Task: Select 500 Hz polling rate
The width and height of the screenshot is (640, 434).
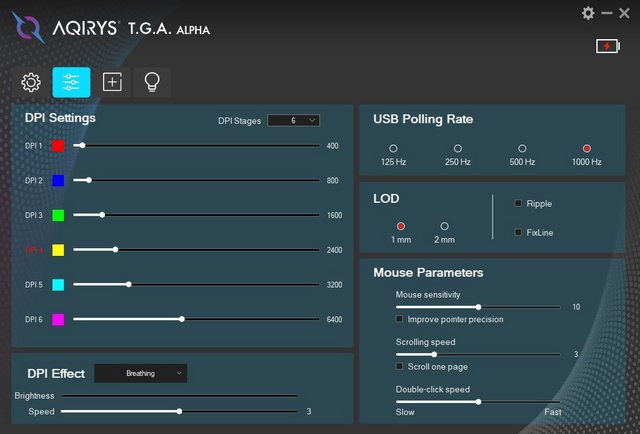Action: pyautogui.click(x=522, y=148)
